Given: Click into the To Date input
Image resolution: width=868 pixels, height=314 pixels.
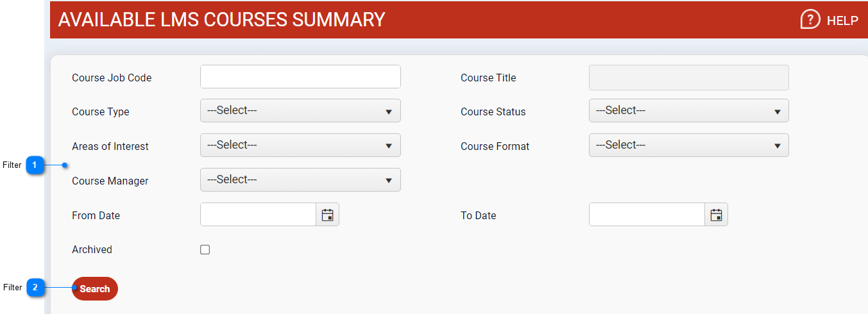Looking at the screenshot, I should [x=647, y=215].
